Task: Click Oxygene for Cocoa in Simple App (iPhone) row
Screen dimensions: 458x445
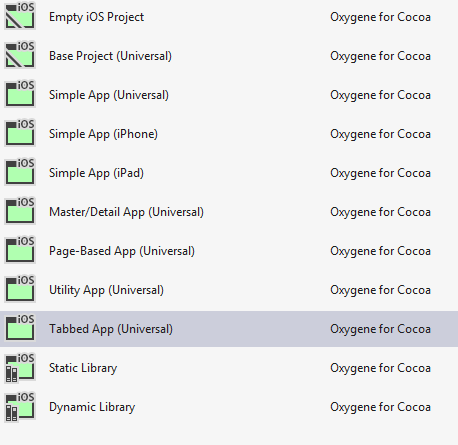Action: point(380,134)
